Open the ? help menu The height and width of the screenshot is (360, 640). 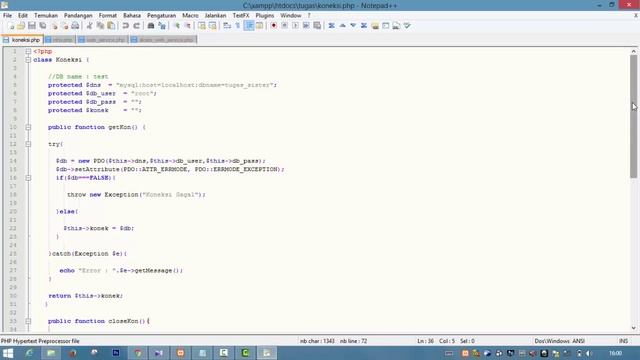[x=309, y=16]
